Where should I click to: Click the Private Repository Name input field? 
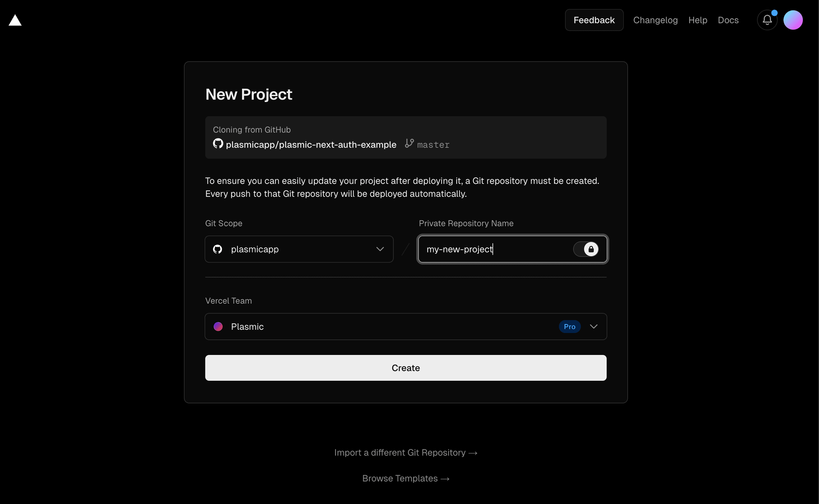[x=492, y=249]
